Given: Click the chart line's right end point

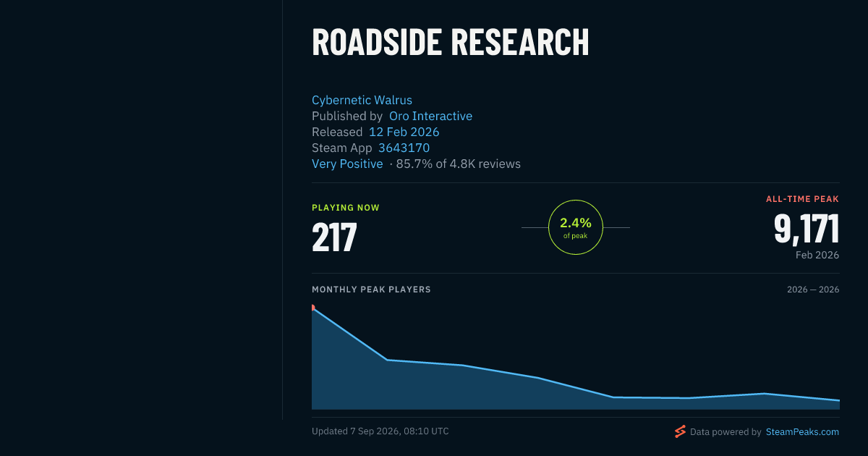Looking at the screenshot, I should [839, 400].
